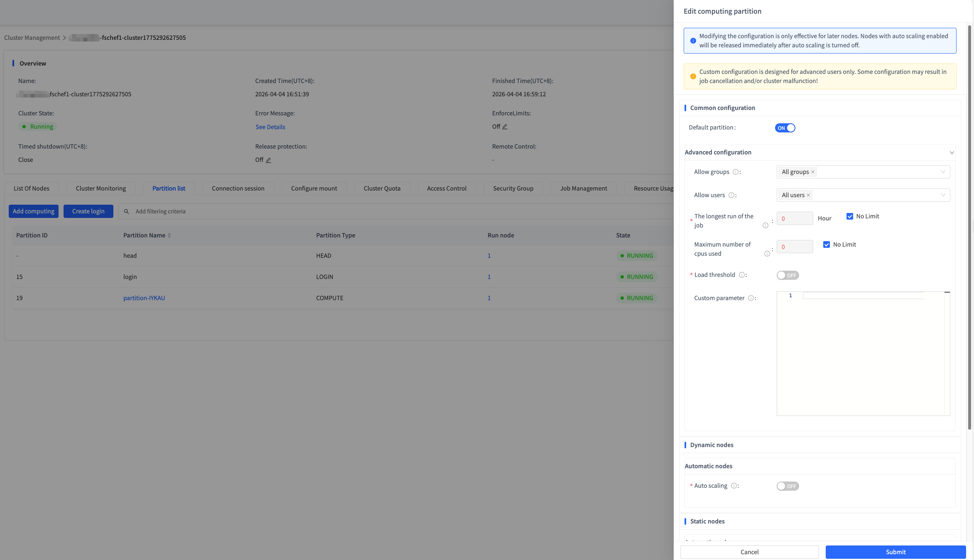Focus the longest run Hour input field
The image size is (974, 560).
[x=795, y=218]
